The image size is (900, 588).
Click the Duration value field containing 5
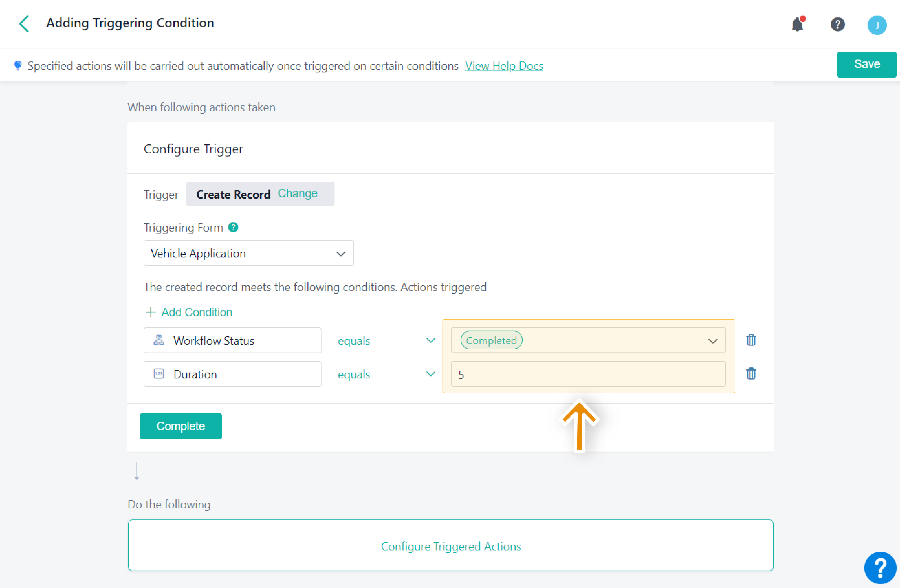click(x=588, y=374)
